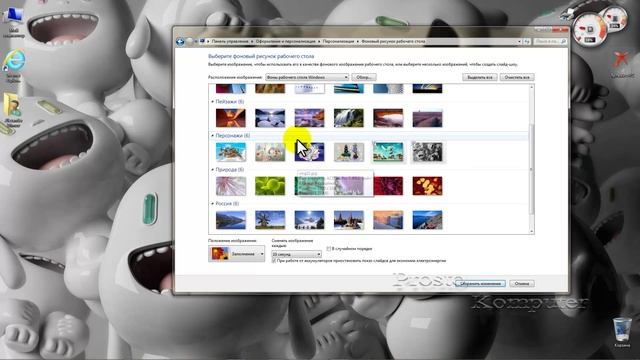Click the Back navigation arrow button
The width and height of the screenshot is (640, 360).
tap(180, 41)
